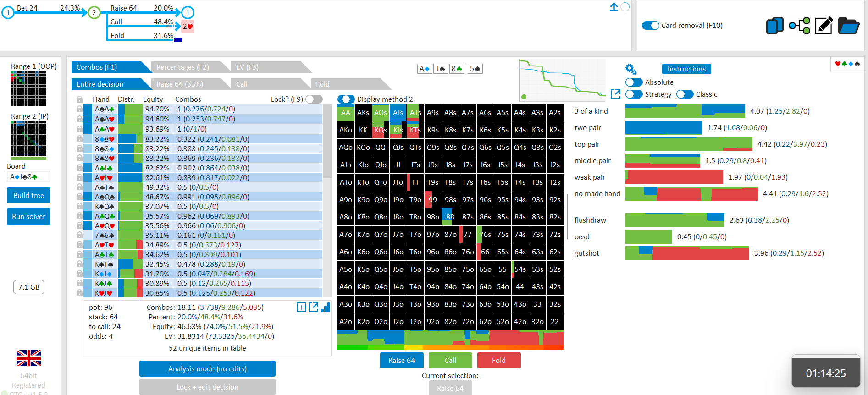Click the UK flag language icon
This screenshot has height=395, width=868.
point(28,358)
